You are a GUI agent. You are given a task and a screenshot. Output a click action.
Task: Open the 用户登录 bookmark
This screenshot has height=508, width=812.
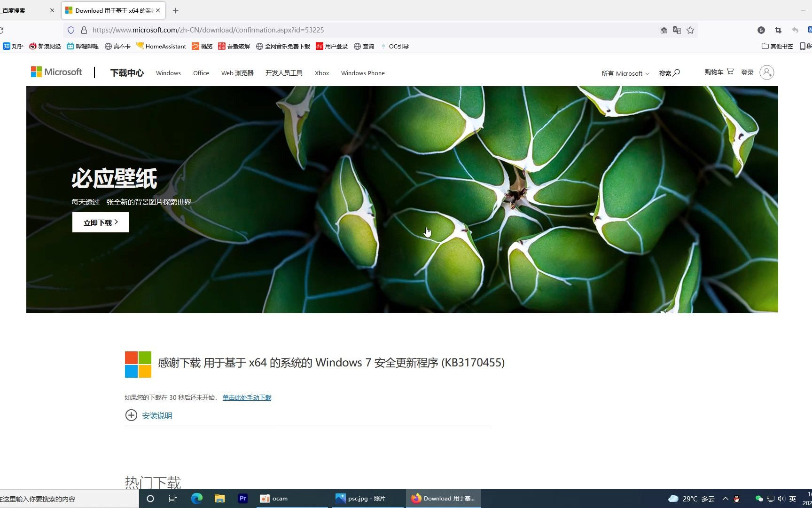point(332,46)
